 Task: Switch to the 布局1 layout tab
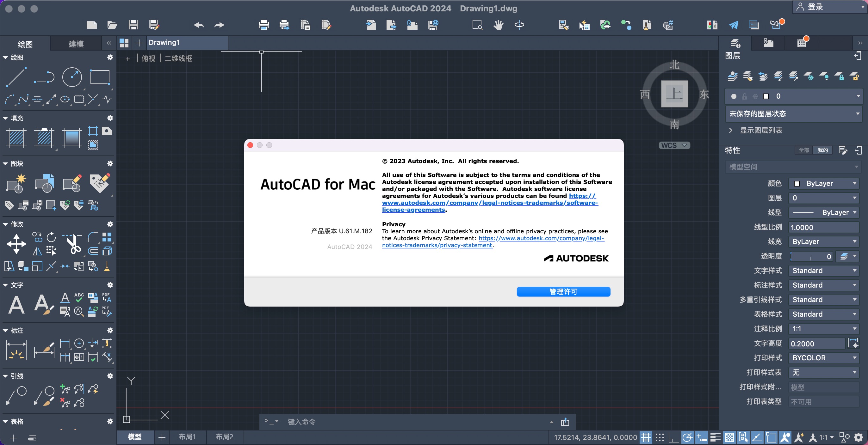click(x=187, y=437)
